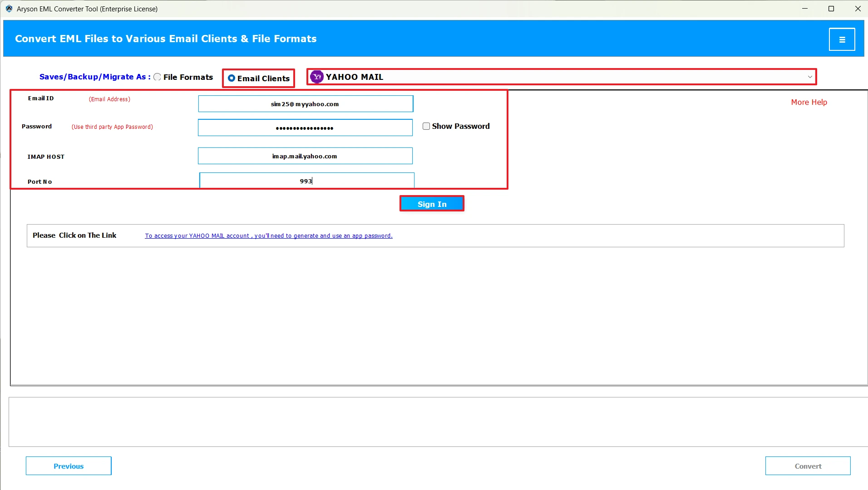Viewport: 868px width, 490px height.
Task: Open the Yahoo app password generation link
Action: pos(269,236)
